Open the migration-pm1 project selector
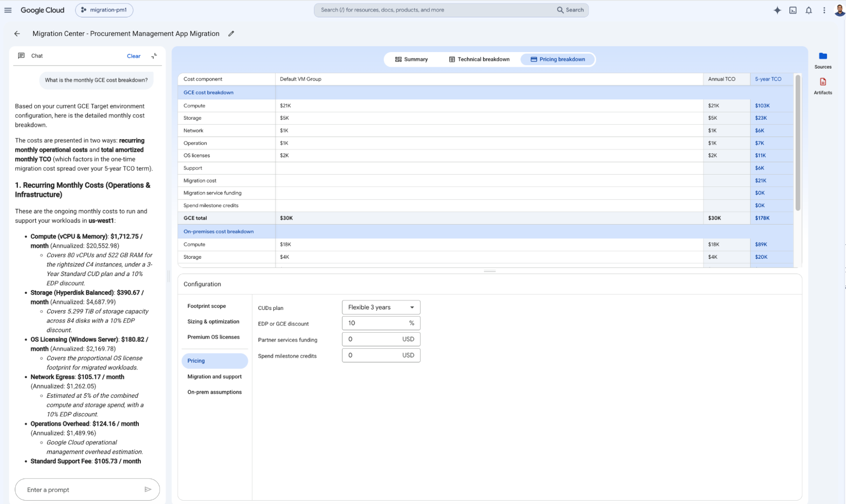Viewport: 846px width, 504px height. [x=104, y=10]
